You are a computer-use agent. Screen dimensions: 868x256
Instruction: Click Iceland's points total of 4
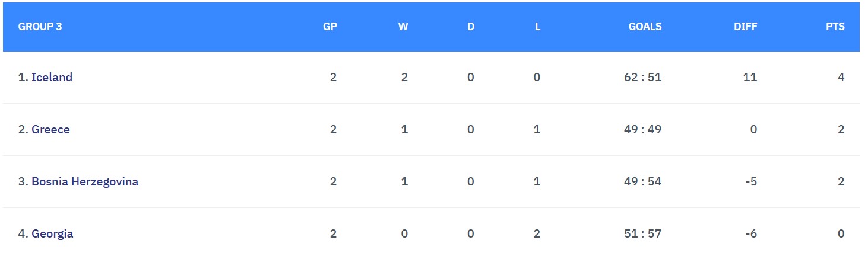tap(841, 77)
